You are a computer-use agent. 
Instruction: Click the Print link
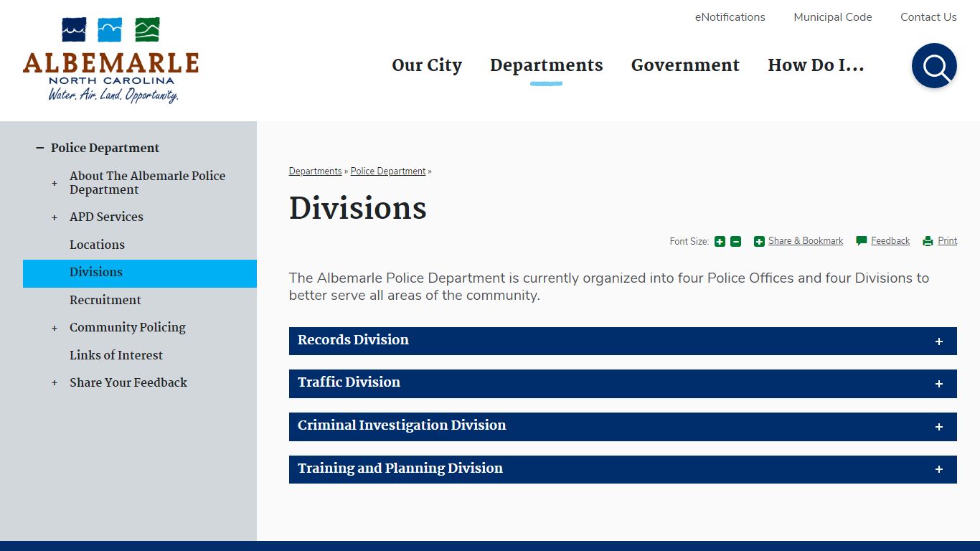pos(948,241)
